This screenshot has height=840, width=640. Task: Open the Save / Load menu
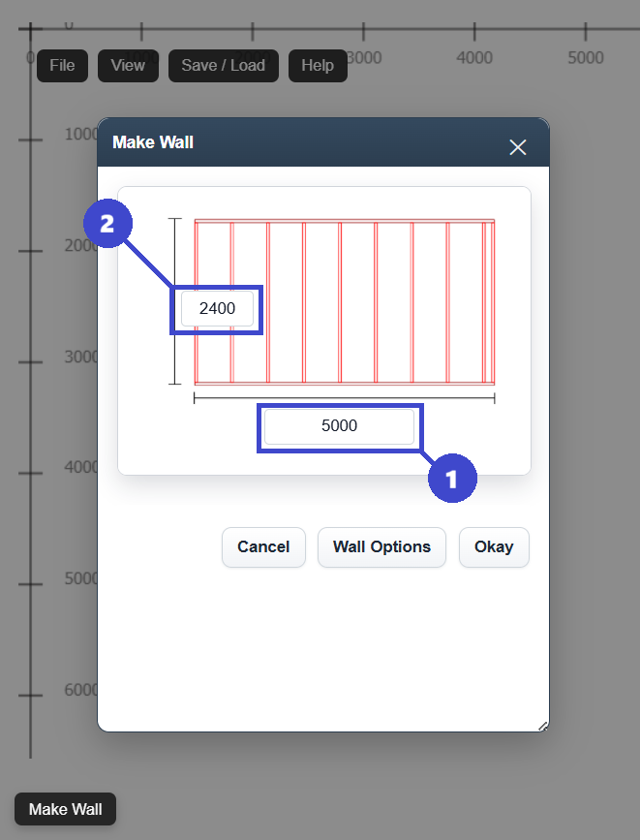(x=224, y=66)
